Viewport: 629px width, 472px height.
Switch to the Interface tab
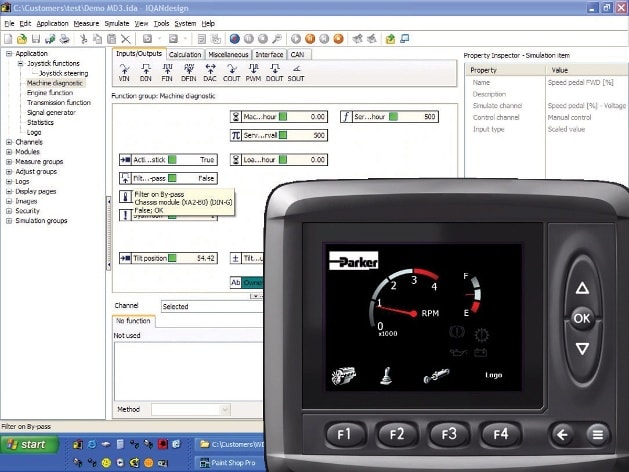tap(269, 55)
